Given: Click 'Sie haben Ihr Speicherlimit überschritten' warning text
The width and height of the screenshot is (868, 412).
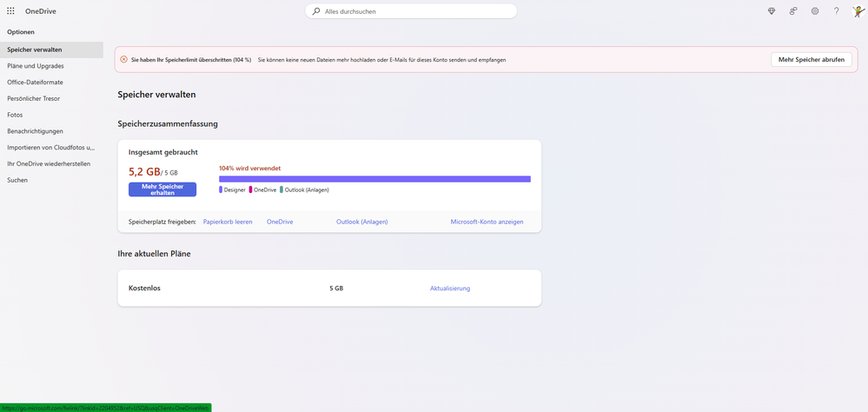Looking at the screenshot, I should point(191,59).
